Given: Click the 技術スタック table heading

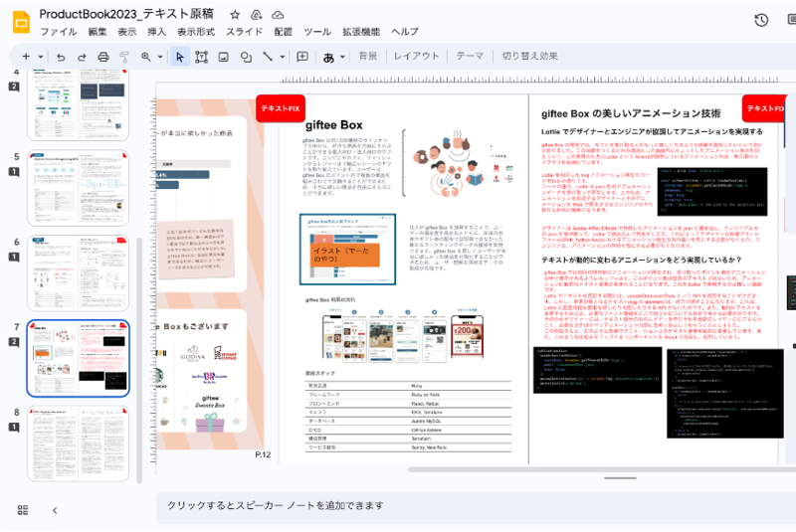Looking at the screenshot, I should click(319, 373).
